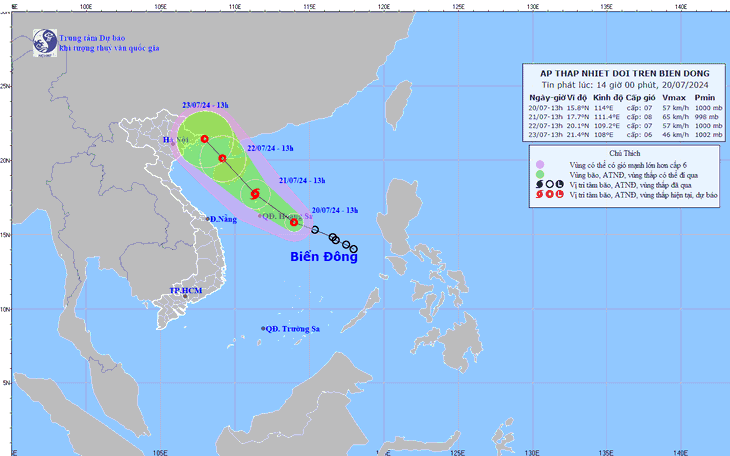Screen dimensions: 730x456
Task: Click the '65 km/h' Vmax cell
Action: tap(676, 116)
